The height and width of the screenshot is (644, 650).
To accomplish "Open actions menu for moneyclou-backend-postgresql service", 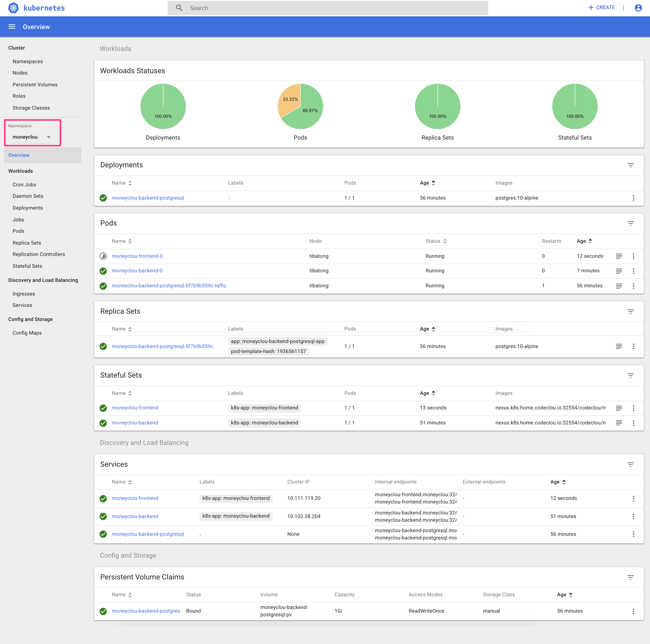I will 633,534.
